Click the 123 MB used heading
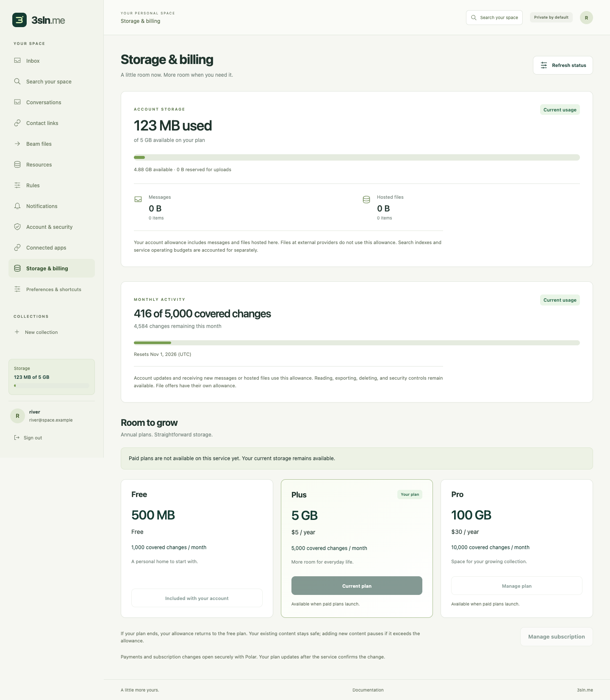 (x=173, y=125)
